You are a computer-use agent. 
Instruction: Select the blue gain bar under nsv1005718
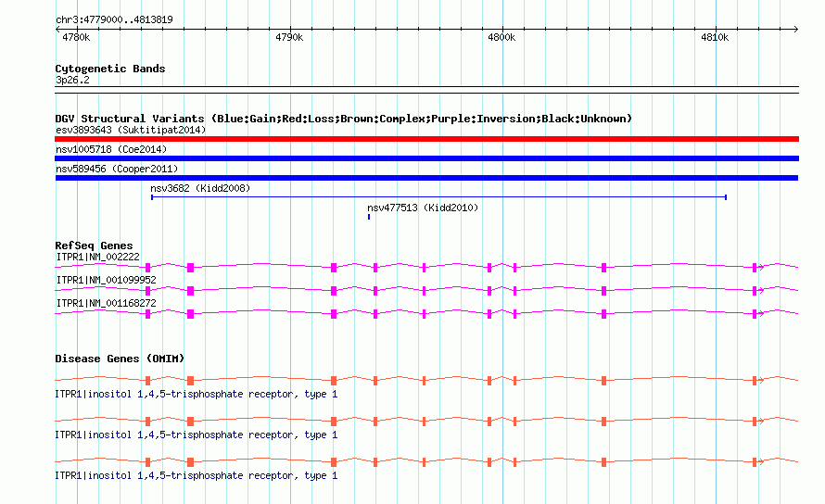[x=426, y=158]
